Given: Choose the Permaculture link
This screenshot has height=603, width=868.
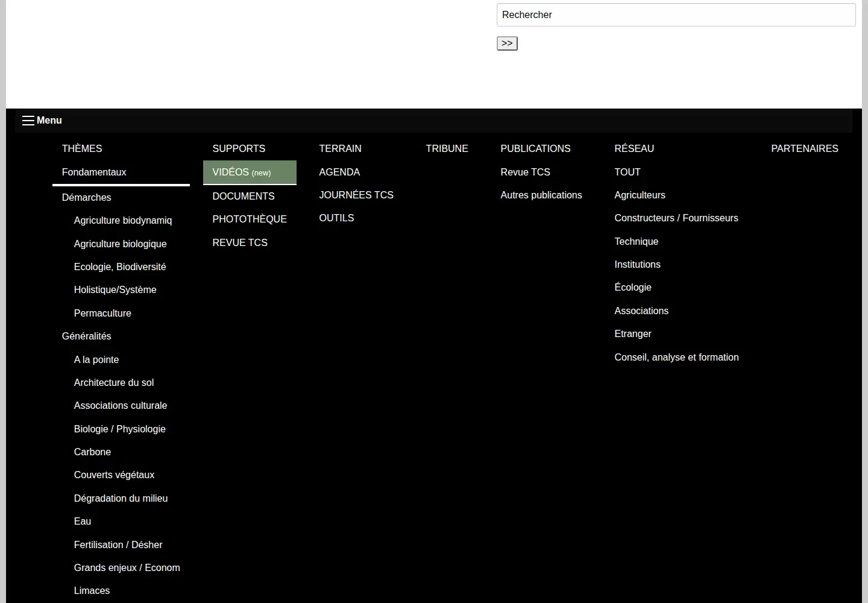Looking at the screenshot, I should (x=102, y=313).
